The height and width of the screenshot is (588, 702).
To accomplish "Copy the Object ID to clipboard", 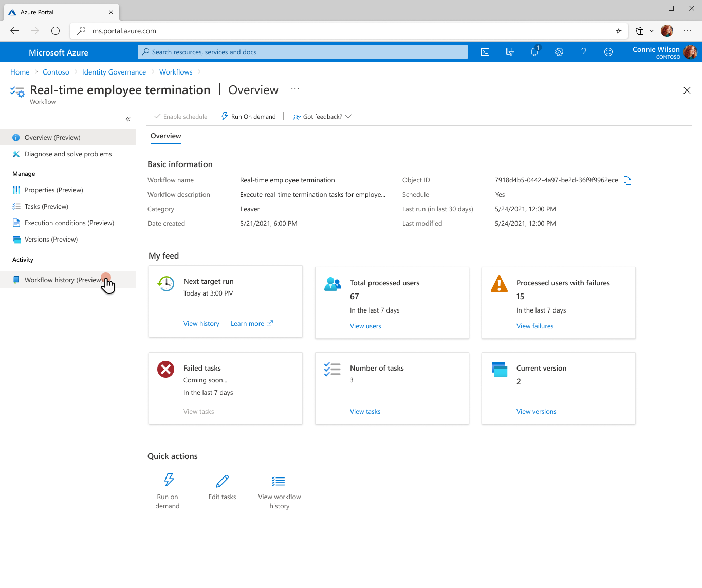I will click(x=627, y=180).
